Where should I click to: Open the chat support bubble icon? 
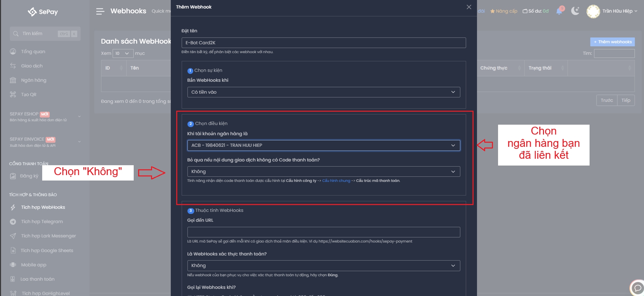pyautogui.click(x=637, y=288)
